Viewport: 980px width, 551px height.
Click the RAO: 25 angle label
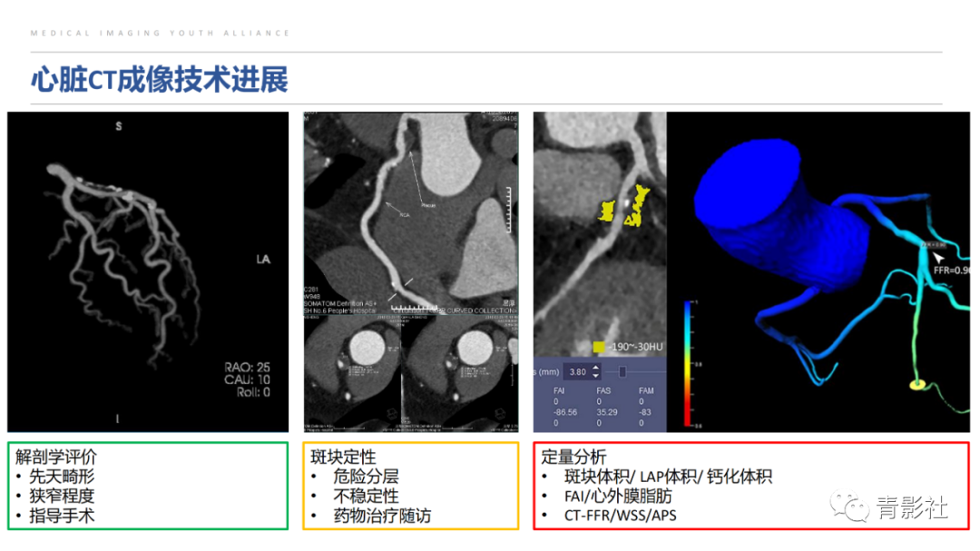tap(248, 367)
